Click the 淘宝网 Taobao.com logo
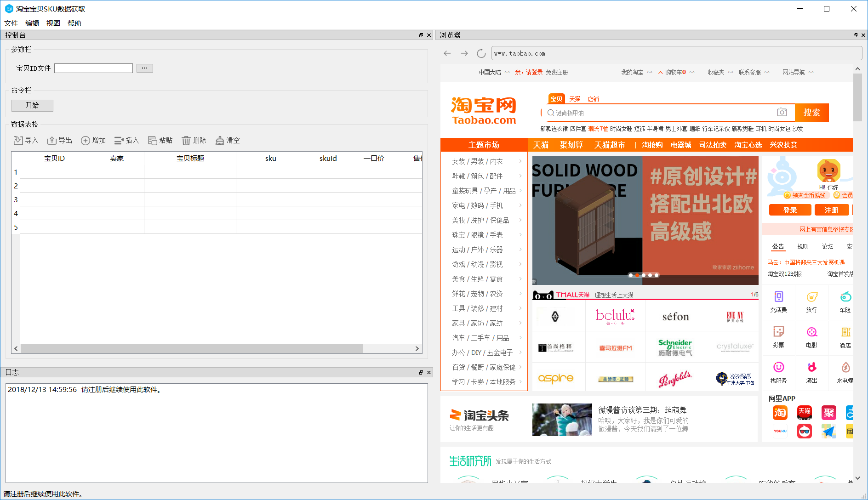 (484, 111)
